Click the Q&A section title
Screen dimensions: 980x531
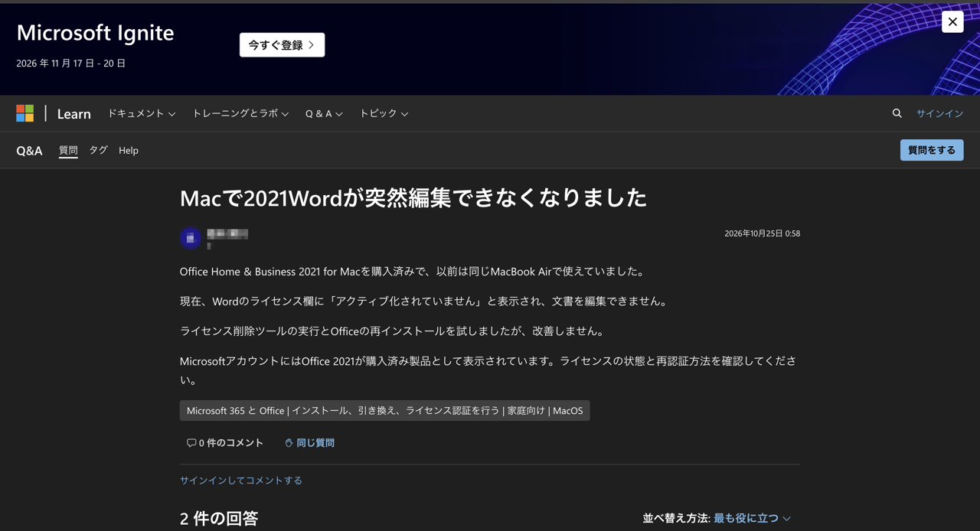pyautogui.click(x=29, y=151)
